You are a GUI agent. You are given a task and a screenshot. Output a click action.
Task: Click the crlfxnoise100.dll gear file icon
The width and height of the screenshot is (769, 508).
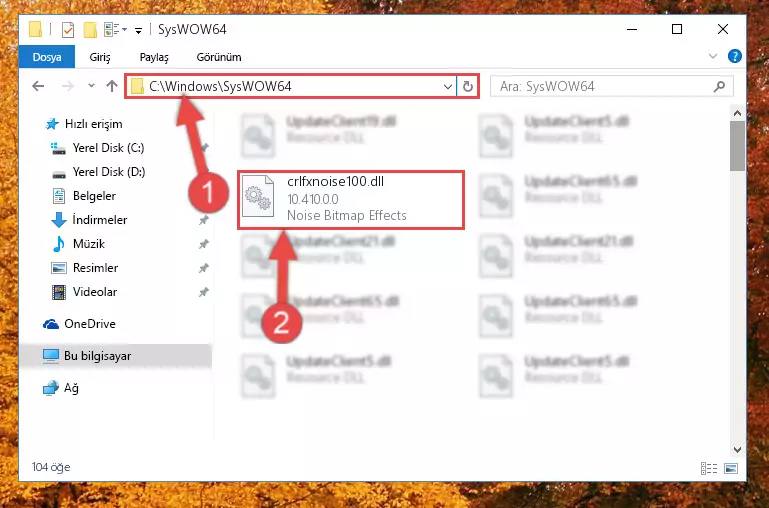pyautogui.click(x=258, y=196)
